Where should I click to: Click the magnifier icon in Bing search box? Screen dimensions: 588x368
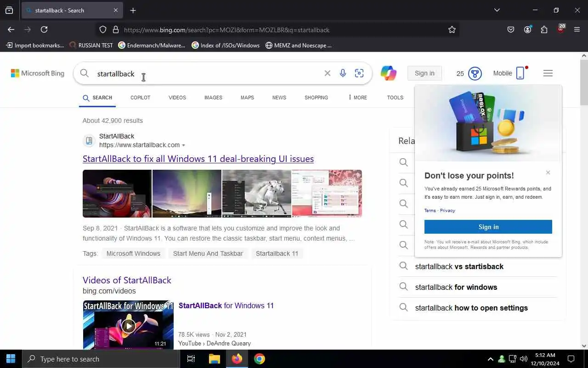click(84, 73)
